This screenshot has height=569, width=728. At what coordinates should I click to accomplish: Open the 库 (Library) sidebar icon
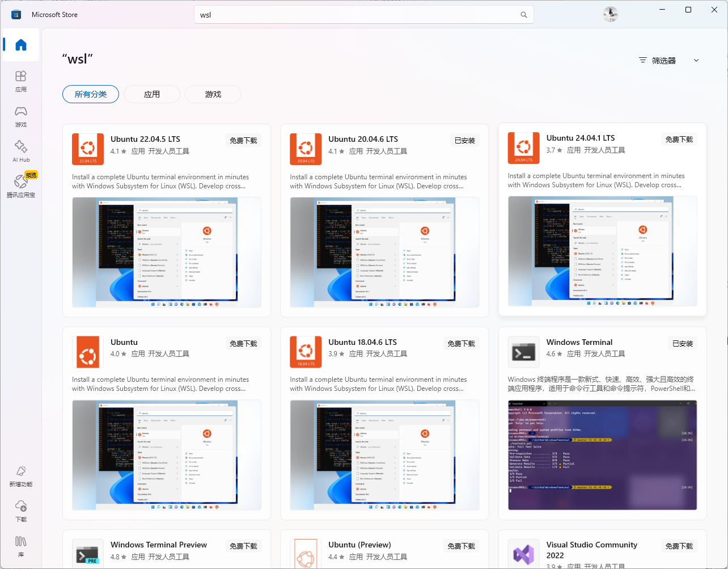[21, 546]
